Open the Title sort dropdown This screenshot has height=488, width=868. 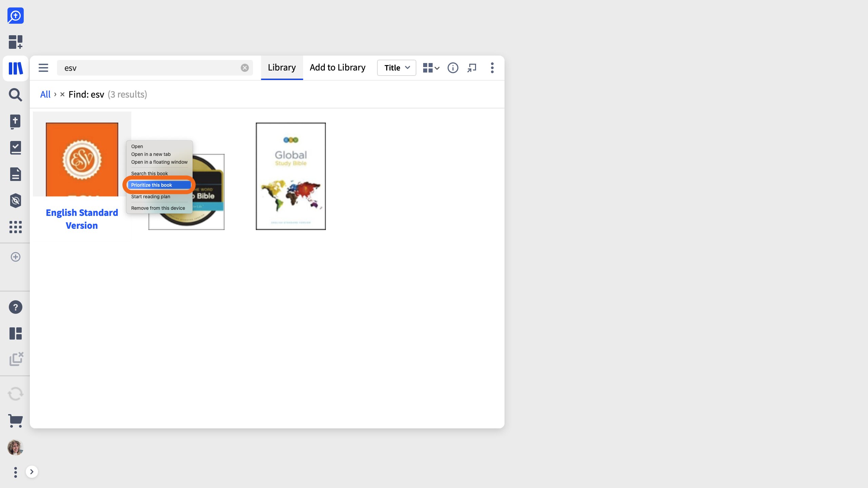click(x=397, y=68)
